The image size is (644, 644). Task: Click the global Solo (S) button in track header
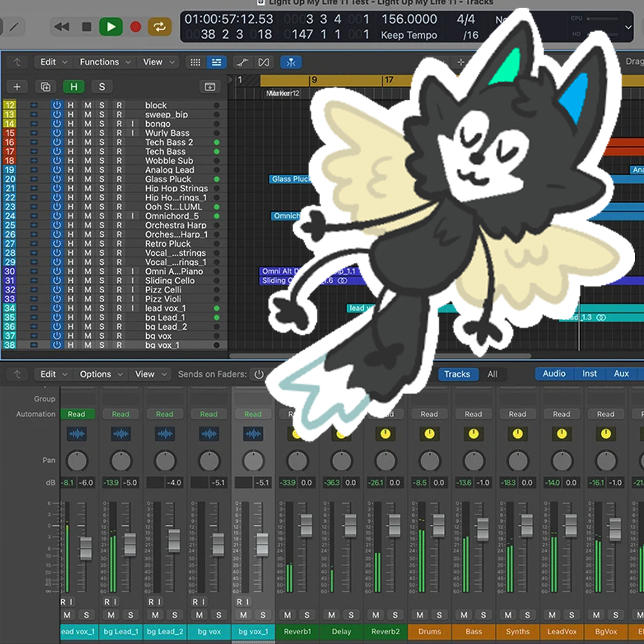[x=102, y=87]
